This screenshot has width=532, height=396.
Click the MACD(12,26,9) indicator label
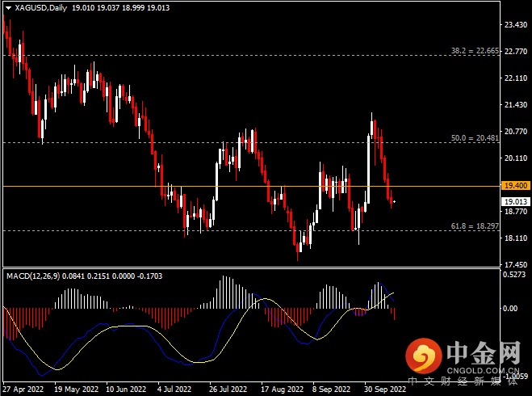point(33,276)
